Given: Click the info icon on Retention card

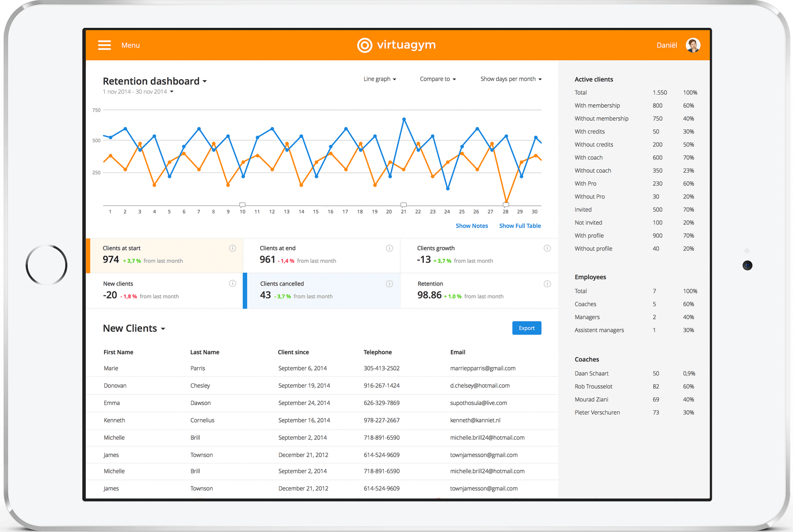Looking at the screenshot, I should pos(547,283).
